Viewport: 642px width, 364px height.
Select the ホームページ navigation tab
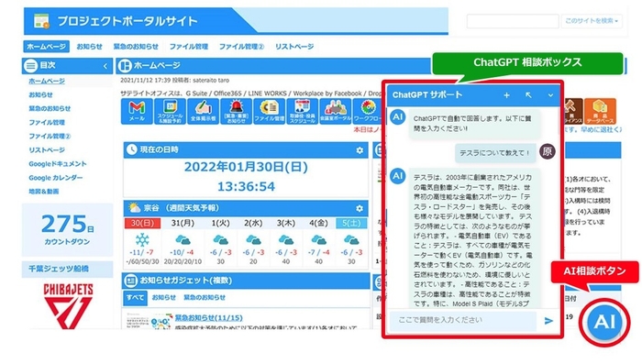pyautogui.click(x=46, y=47)
